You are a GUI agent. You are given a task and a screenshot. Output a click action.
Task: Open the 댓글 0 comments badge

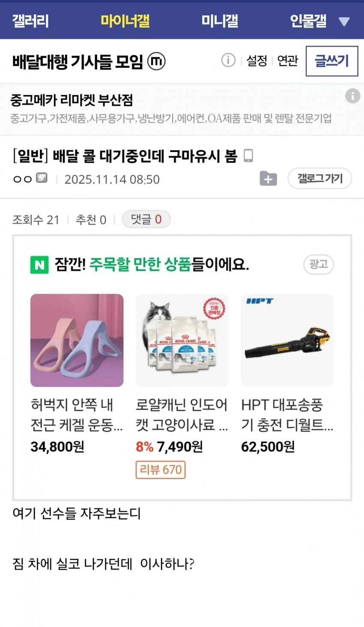coord(146,219)
